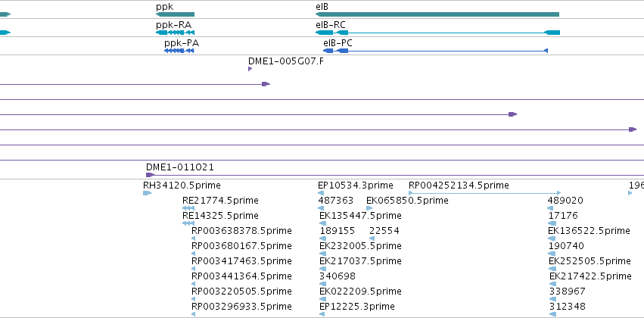The image size is (644, 318).
Task: Select the DME1-011O21 clone label
Action: (180, 167)
